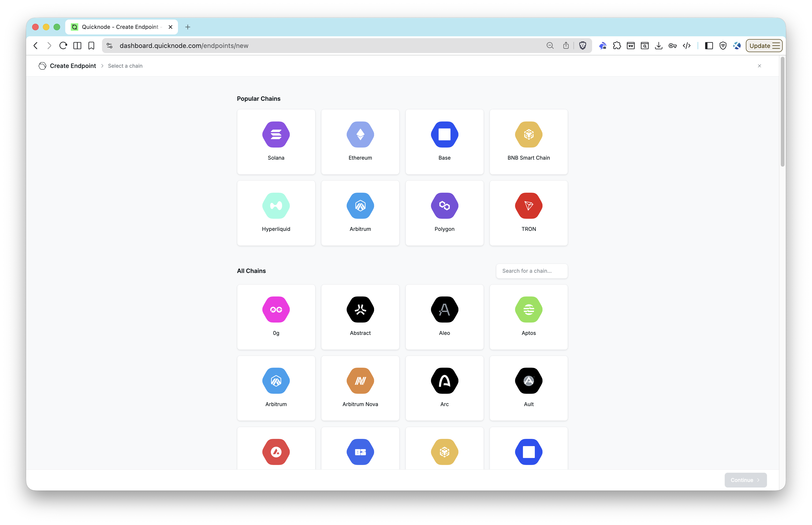Viewport: 812px width, 525px height.
Task: Pick the Aleo chain card
Action: pos(444,317)
